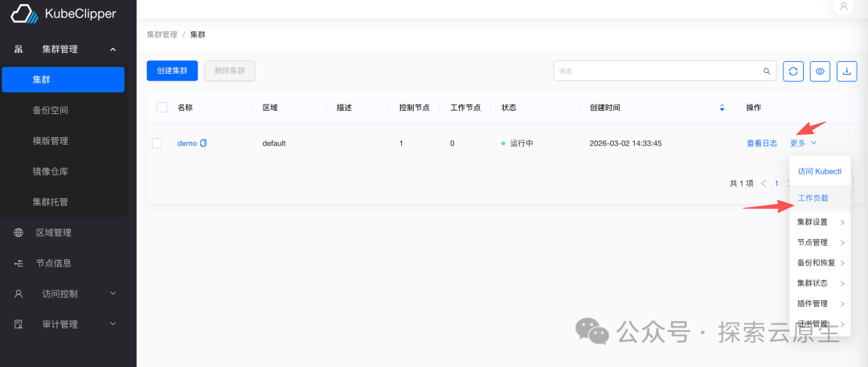Click the 删除集群 button
Screen dimensions: 868x367
[x=230, y=71]
